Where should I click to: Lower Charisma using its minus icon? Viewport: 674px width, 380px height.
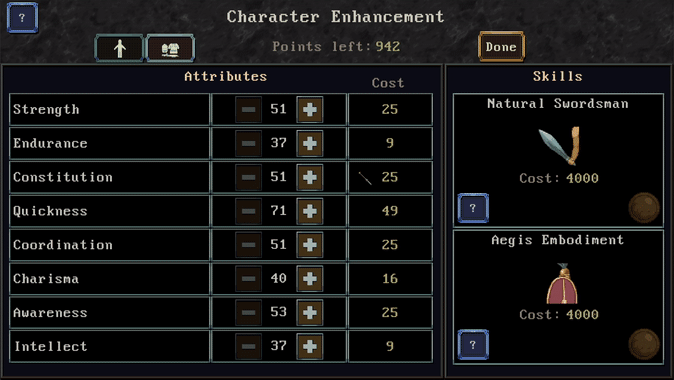pyautogui.click(x=248, y=279)
